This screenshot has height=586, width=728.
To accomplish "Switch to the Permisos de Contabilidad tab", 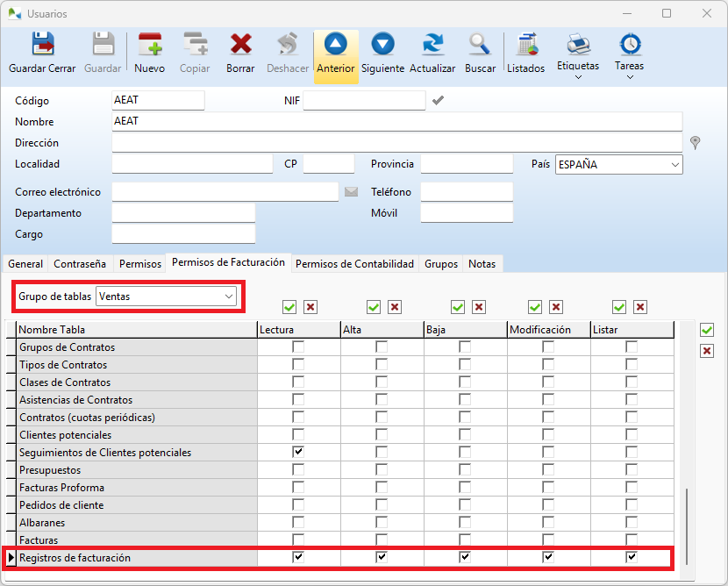I will coord(354,263).
